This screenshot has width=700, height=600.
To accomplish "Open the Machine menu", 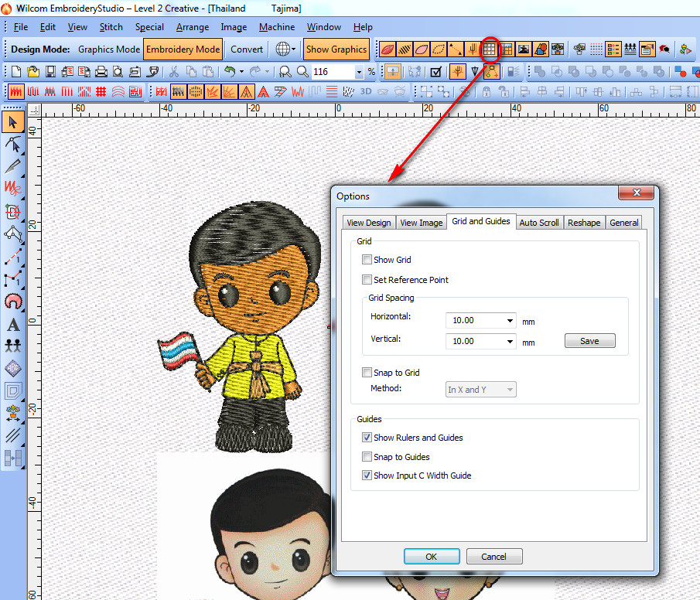I will 277,27.
